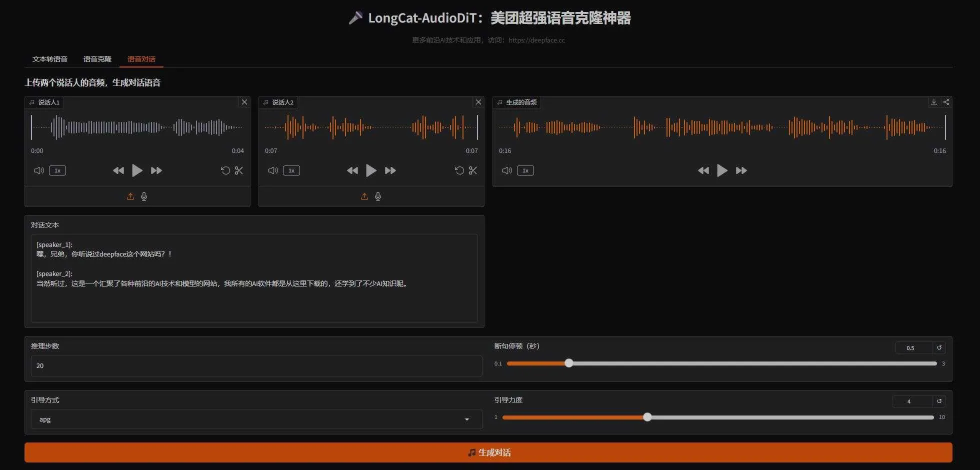This screenshot has width=980, height=470.
Task: Toggle 1x playback speed on 说话人2
Action: tap(291, 170)
